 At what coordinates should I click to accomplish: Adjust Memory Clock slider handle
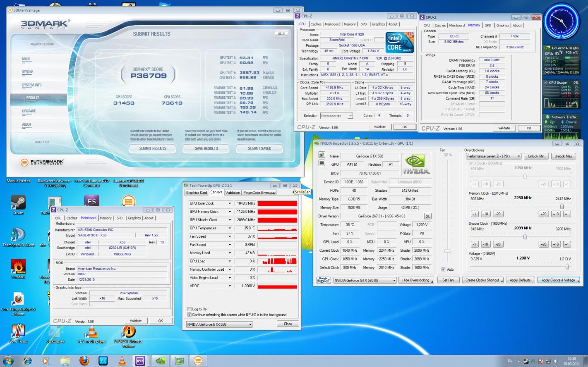pos(562,206)
